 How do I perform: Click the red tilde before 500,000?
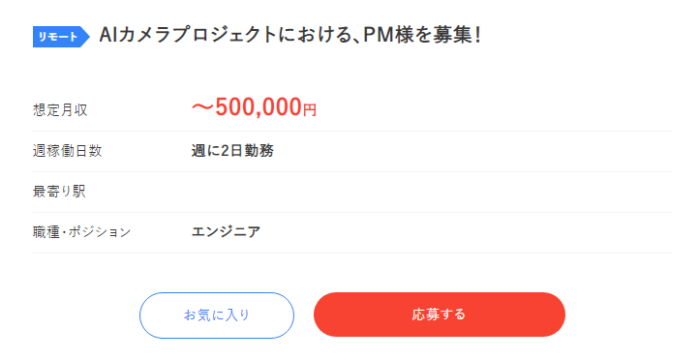pos(202,108)
